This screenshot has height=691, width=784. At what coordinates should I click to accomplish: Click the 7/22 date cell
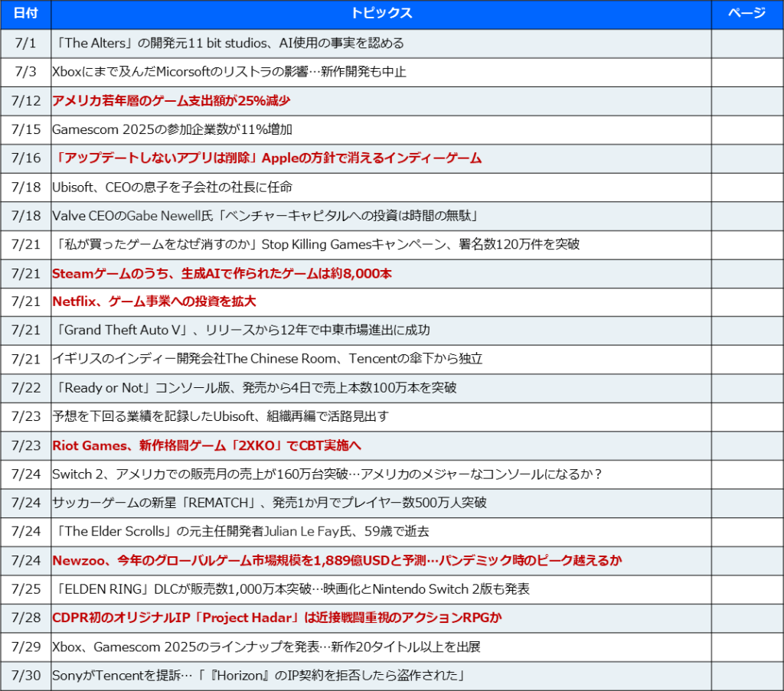point(25,388)
